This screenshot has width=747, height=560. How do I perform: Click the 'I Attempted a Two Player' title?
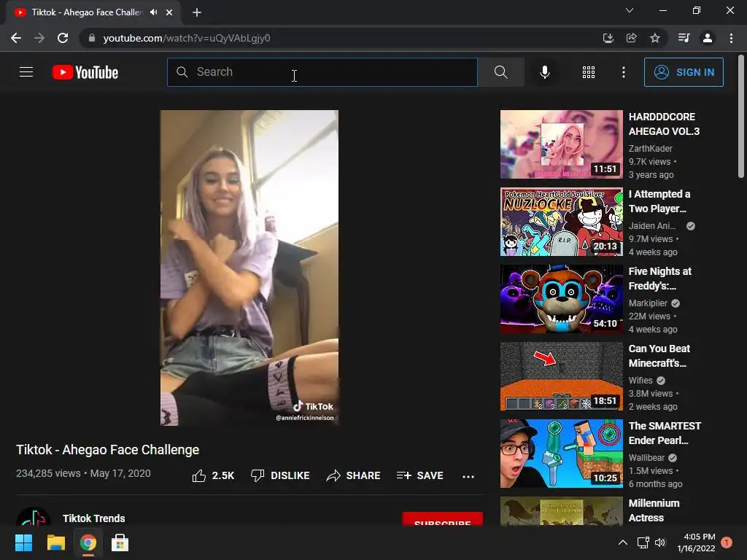click(659, 201)
